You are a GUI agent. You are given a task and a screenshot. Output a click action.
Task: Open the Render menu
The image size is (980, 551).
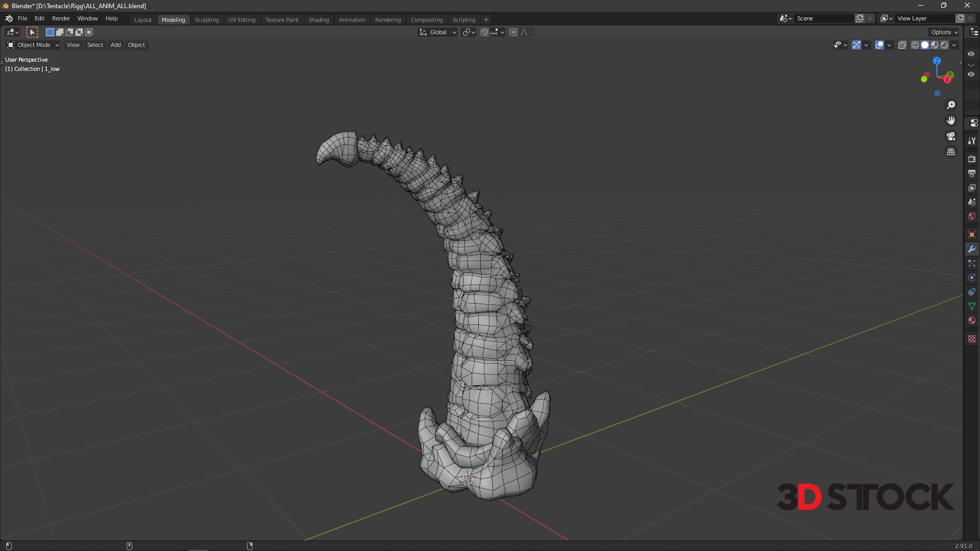click(61, 18)
